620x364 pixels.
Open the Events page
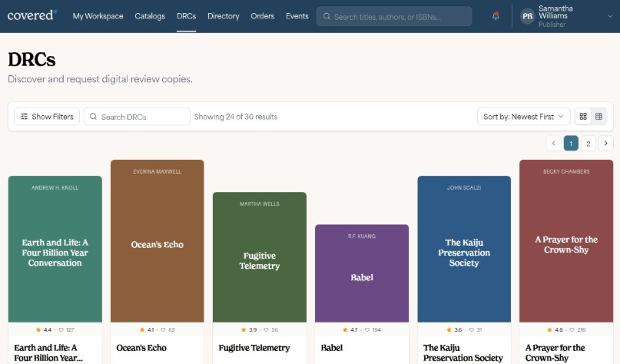[297, 16]
